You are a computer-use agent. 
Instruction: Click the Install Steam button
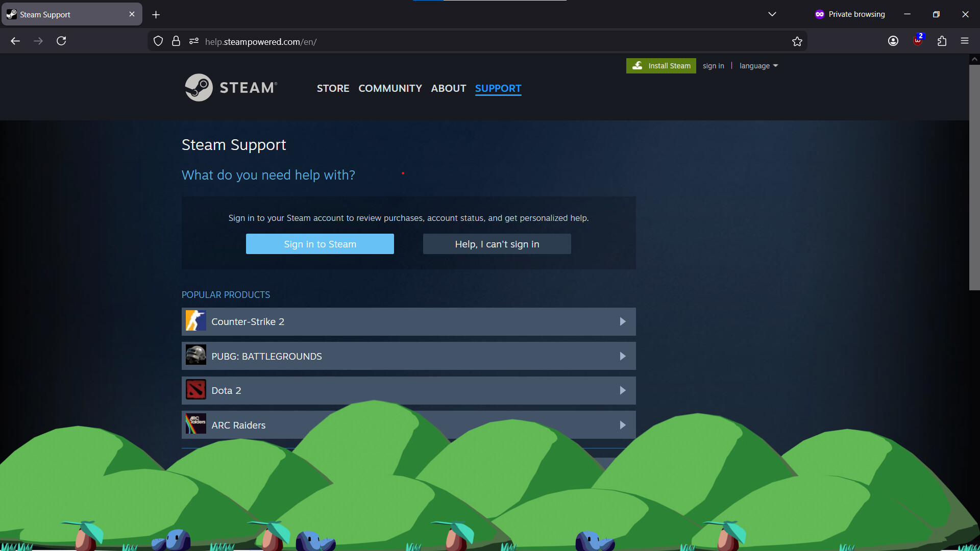[661, 65]
